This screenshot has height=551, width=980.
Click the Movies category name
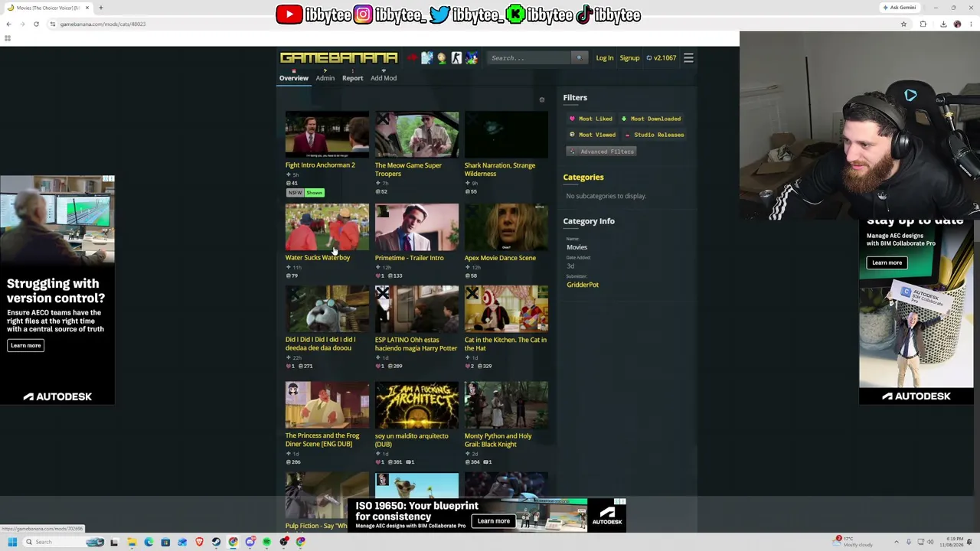(x=577, y=247)
